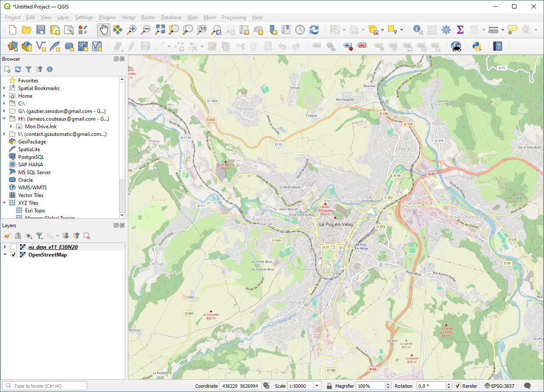
Task: Click the Map Tips speech bubble icon
Action: (x=513, y=30)
